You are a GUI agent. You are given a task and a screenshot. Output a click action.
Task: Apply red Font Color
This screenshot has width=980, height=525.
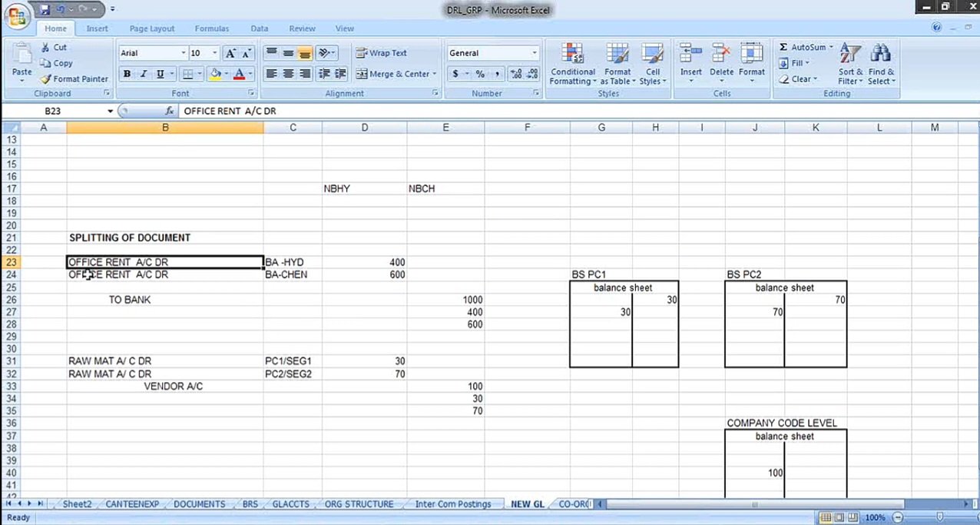(x=239, y=74)
